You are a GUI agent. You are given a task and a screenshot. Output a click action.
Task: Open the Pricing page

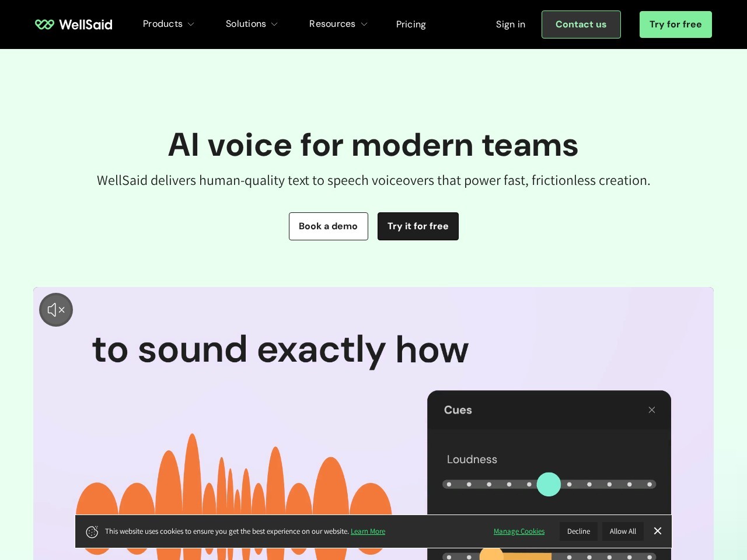411,24
